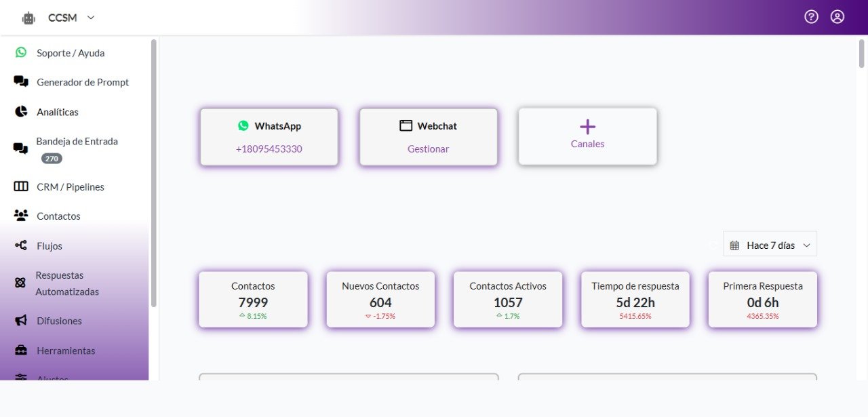Open Bandeja de Entrada menu item

click(x=77, y=142)
